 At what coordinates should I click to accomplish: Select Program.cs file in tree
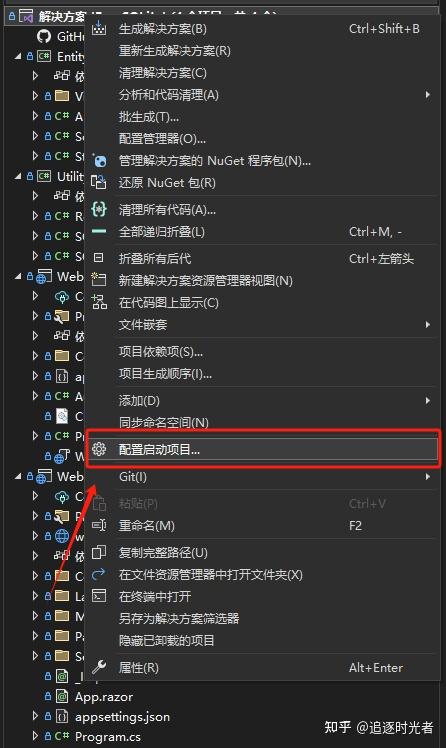[107, 736]
